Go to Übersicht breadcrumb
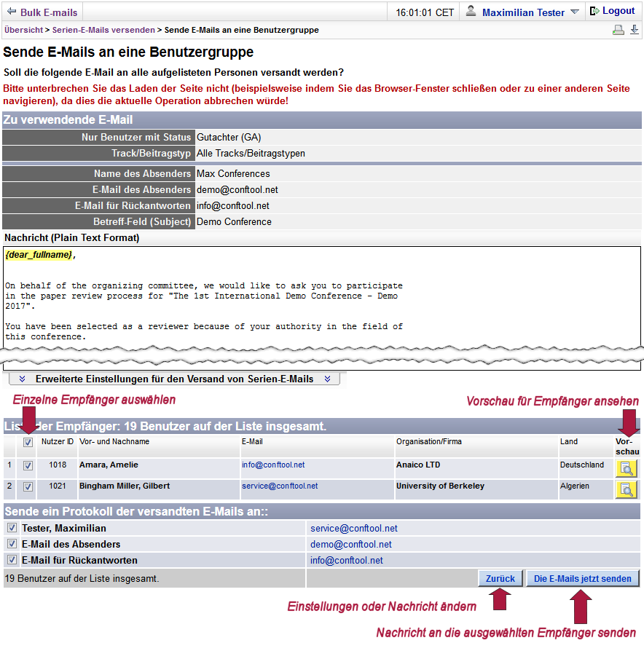Screen dimensions: 644x659 click(x=23, y=30)
